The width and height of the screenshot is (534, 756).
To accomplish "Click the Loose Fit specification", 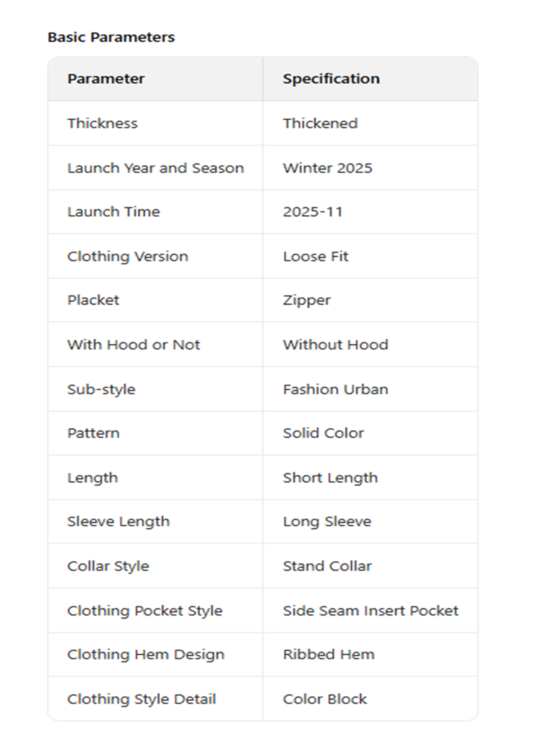I will click(x=315, y=256).
